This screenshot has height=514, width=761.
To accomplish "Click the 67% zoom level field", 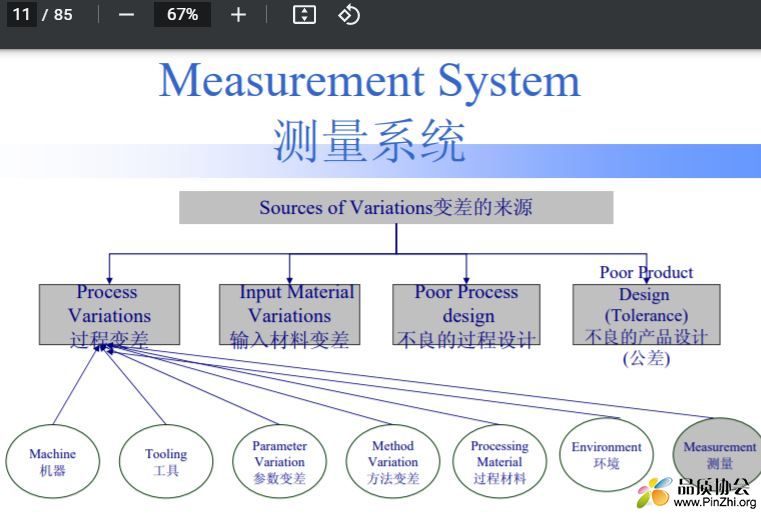I will pos(182,14).
